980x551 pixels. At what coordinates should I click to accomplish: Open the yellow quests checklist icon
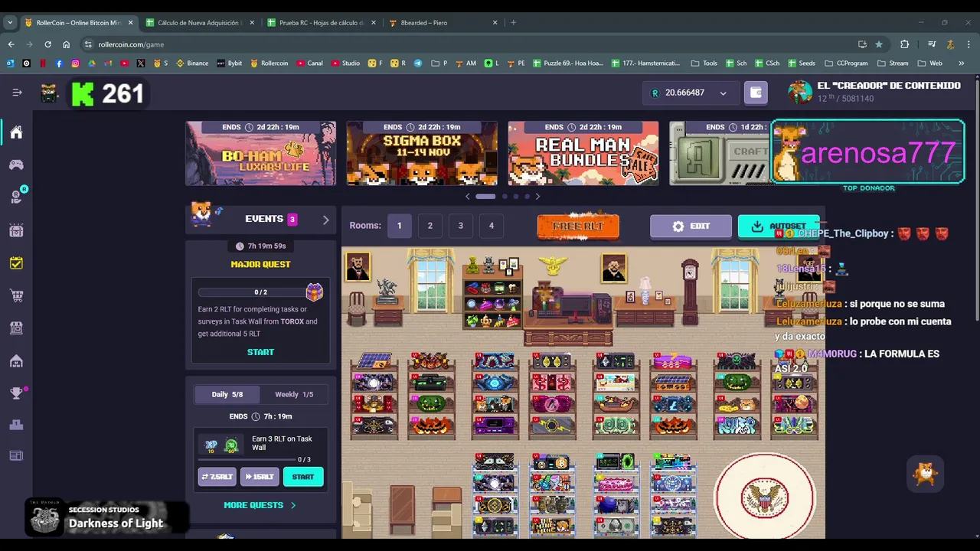coord(16,262)
